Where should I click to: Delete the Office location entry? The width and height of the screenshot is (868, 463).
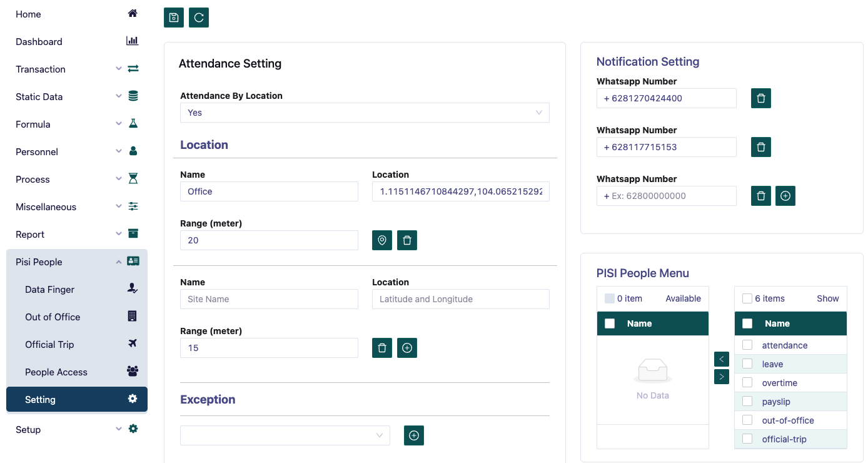(x=407, y=240)
